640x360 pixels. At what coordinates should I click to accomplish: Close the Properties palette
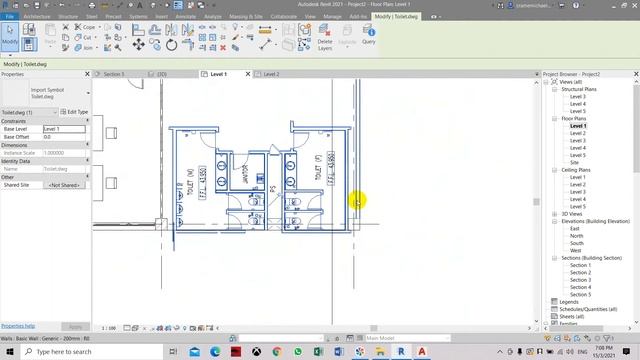point(87,74)
